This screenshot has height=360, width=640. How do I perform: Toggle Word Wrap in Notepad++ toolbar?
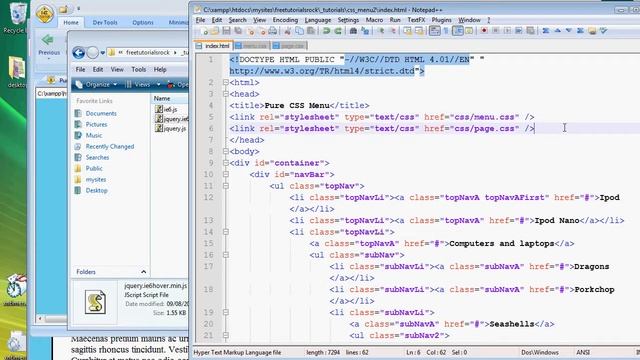pyautogui.click(x=435, y=31)
